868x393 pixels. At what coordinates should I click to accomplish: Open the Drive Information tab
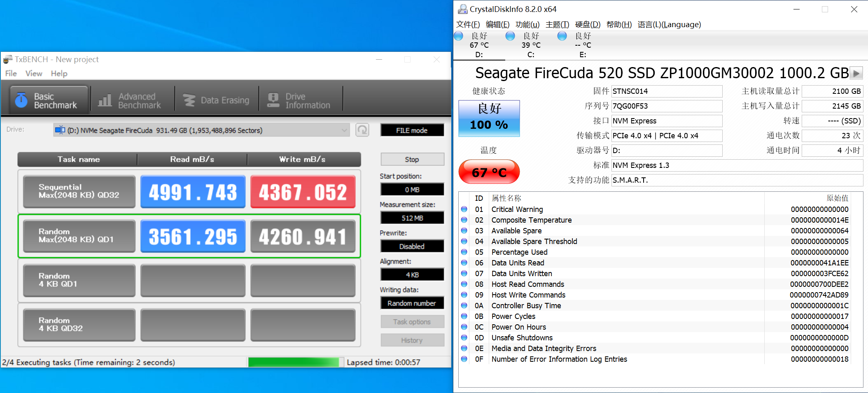pos(299,100)
